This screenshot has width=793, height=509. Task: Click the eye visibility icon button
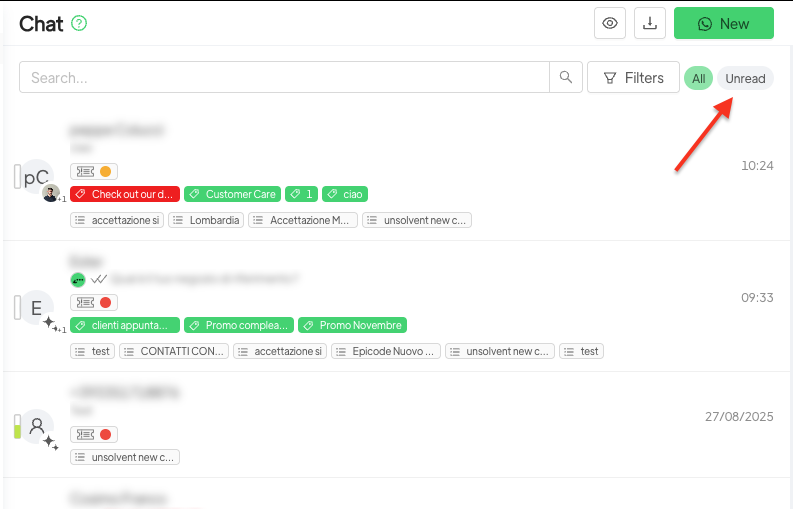coord(609,24)
